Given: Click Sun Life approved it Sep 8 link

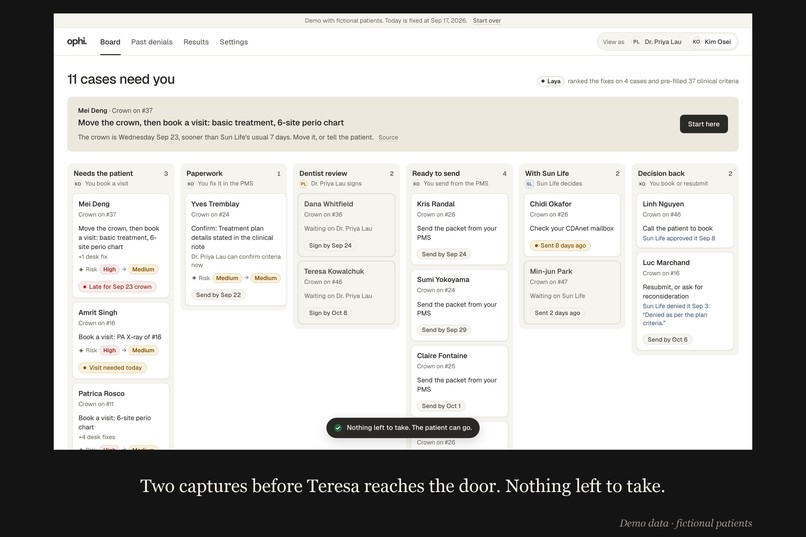Looking at the screenshot, I should pyautogui.click(x=679, y=238).
